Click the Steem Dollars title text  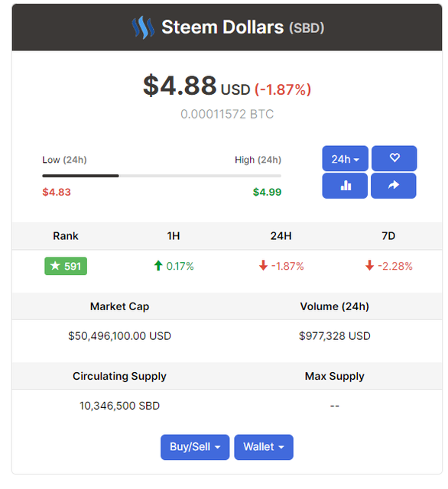[222, 28]
